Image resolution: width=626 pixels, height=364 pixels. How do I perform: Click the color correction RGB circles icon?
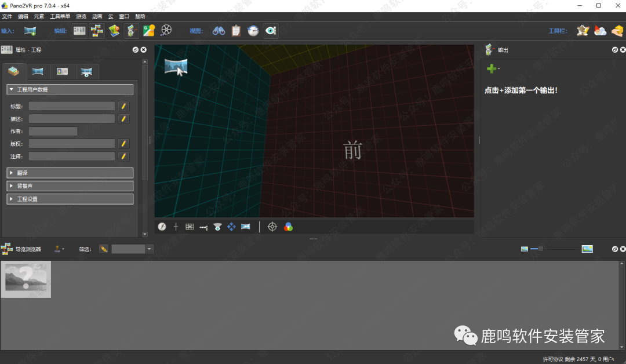click(x=288, y=227)
